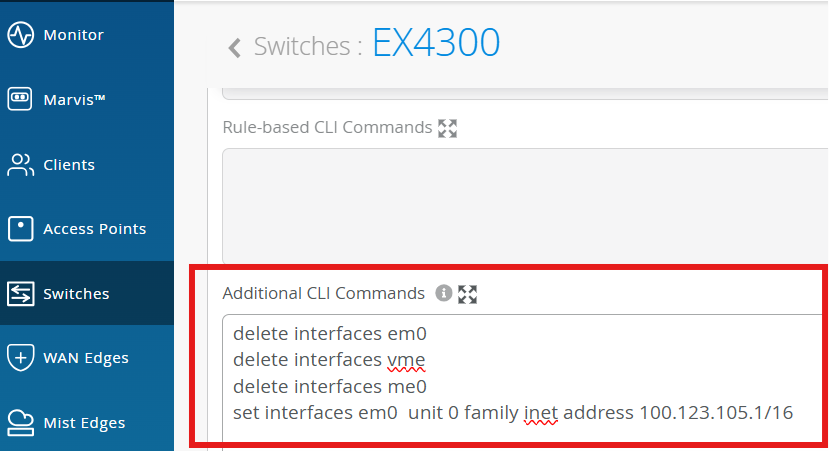Click the WAN Edges shield icon
The image size is (829, 451).
tap(20, 358)
